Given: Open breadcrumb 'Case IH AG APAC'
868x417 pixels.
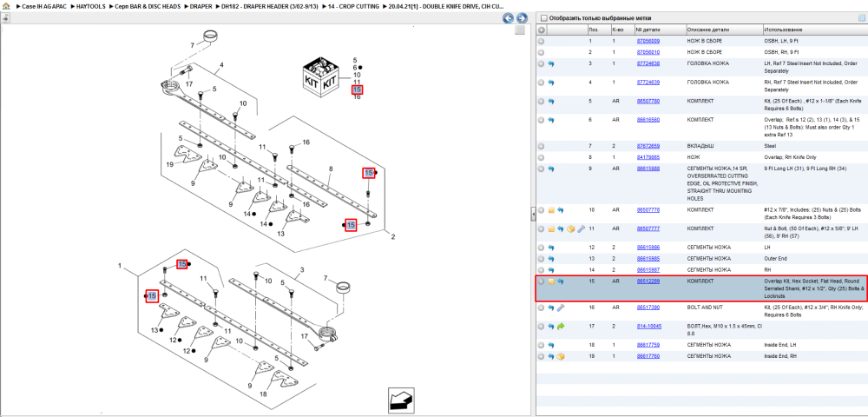Looking at the screenshot, I should [x=44, y=6].
